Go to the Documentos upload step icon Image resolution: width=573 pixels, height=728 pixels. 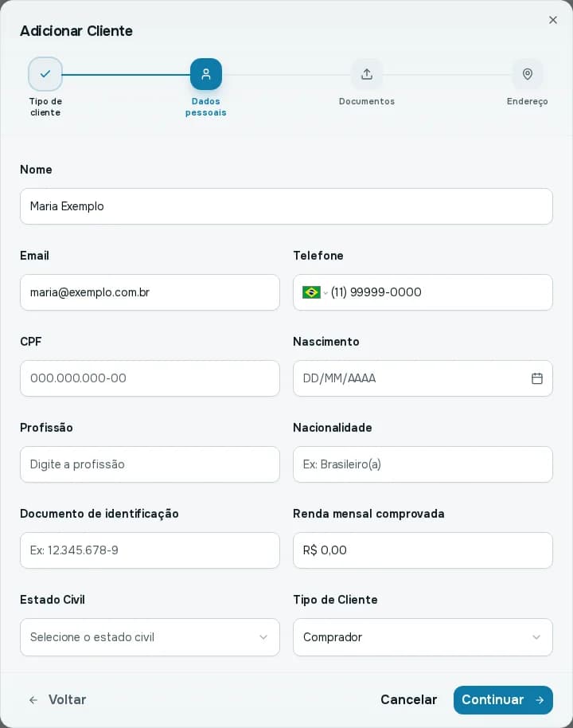367,74
